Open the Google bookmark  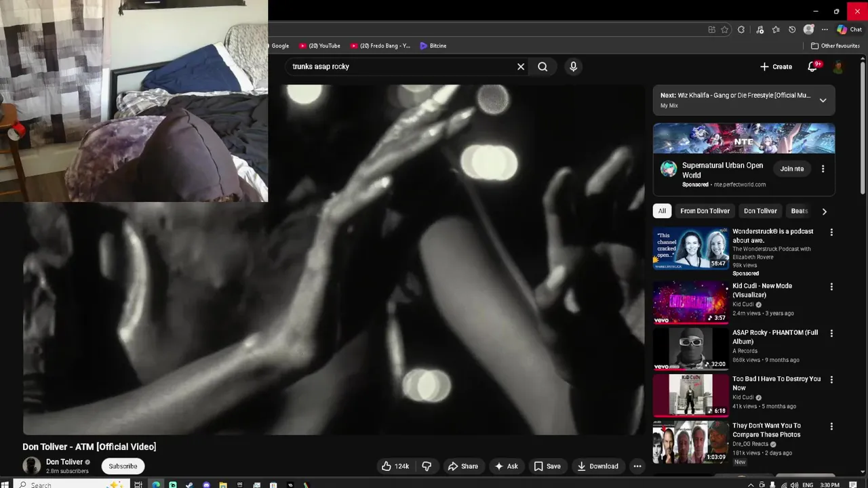tap(279, 45)
